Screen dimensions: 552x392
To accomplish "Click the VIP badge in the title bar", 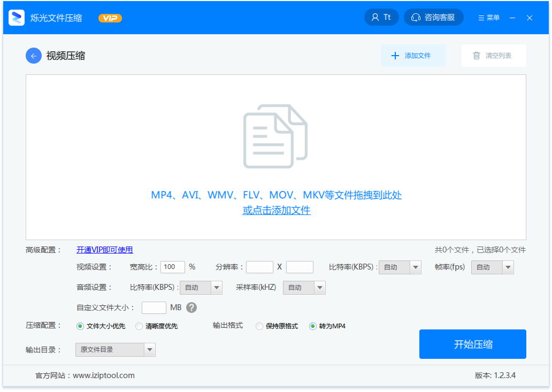I will (110, 17).
